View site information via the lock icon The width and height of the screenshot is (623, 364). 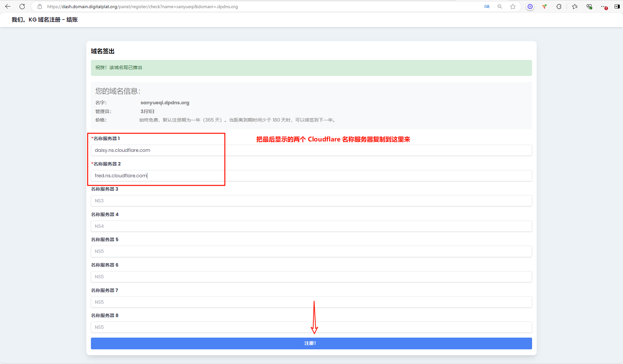[x=40, y=7]
